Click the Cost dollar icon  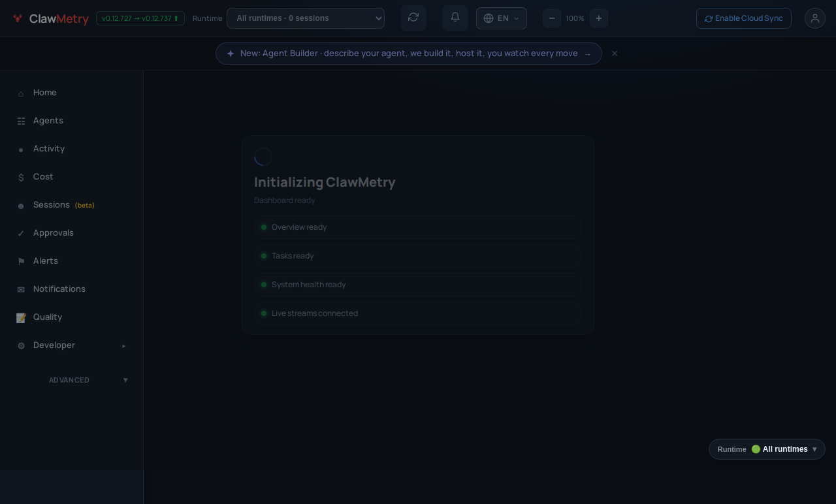point(21,178)
